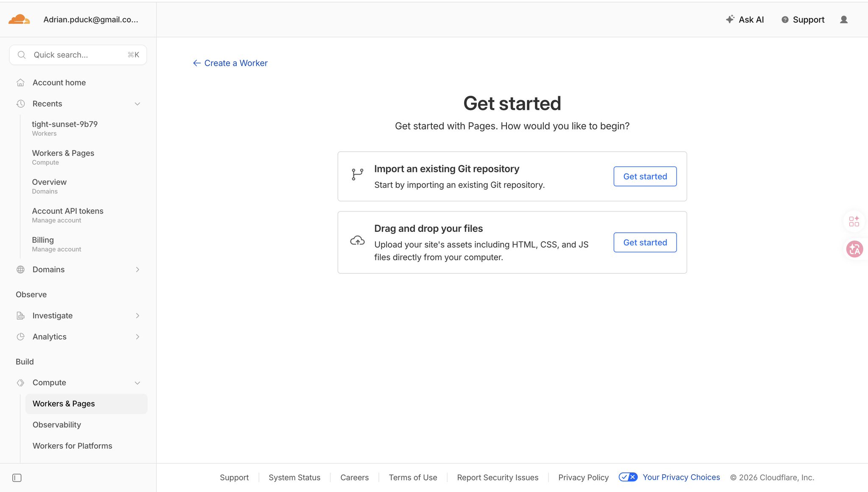This screenshot has width=868, height=492.
Task: Get started with importing Git repository
Action: [645, 176]
